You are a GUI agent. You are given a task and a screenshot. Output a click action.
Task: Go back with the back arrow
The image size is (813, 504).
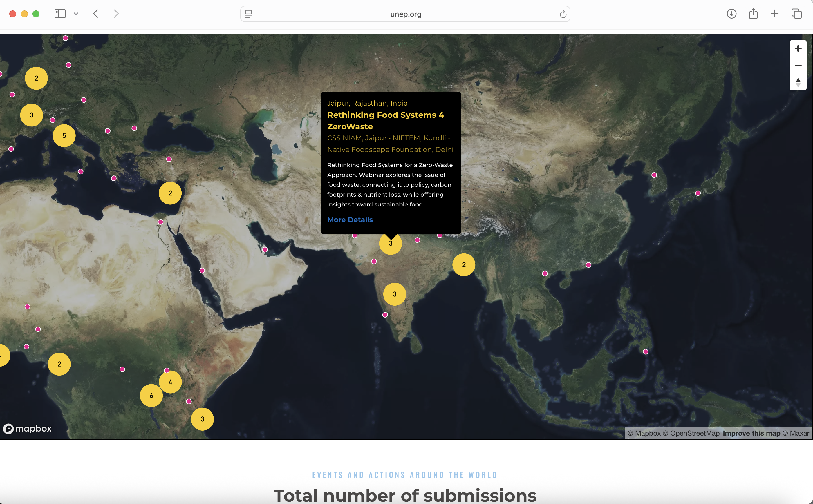point(96,14)
